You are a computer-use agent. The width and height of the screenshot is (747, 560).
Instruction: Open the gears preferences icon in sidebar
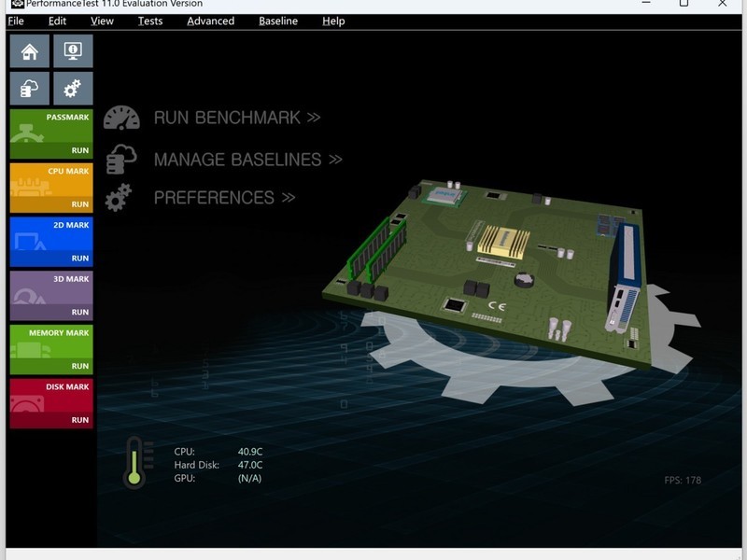(x=73, y=88)
